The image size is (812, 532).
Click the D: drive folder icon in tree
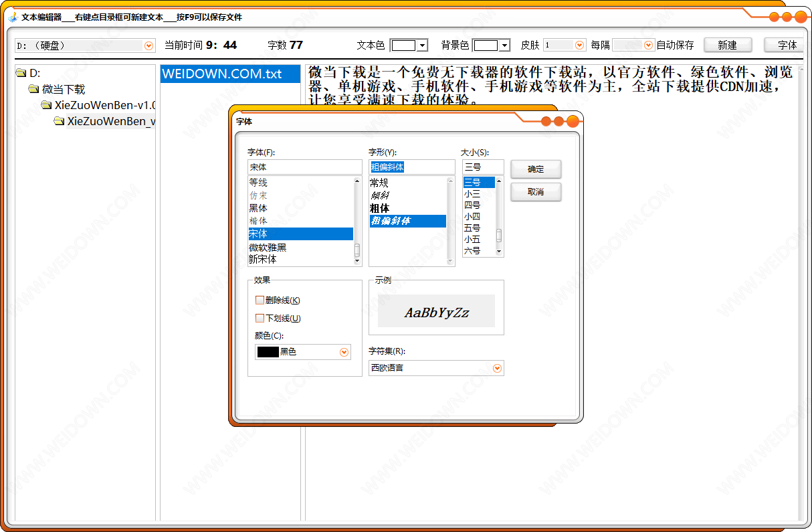pyautogui.click(x=21, y=73)
